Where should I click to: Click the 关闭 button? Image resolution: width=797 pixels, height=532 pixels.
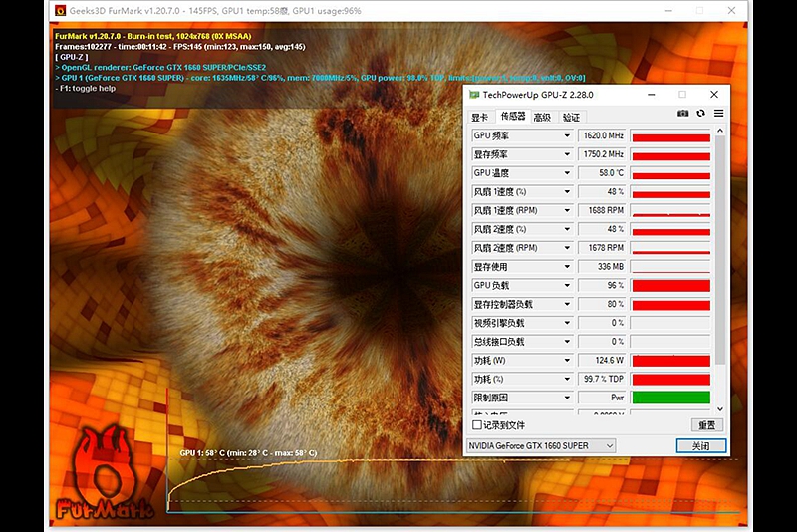pos(701,446)
